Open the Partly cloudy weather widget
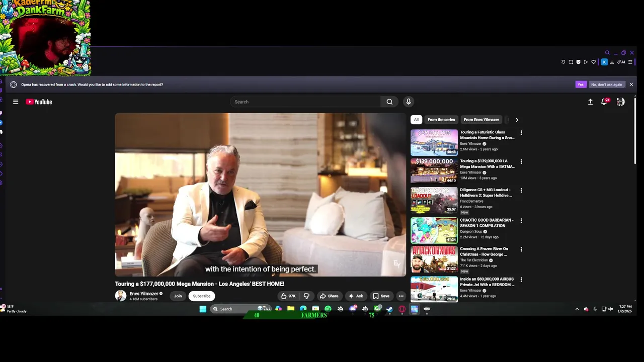Image resolution: width=644 pixels, height=362 pixels. pos(14,309)
